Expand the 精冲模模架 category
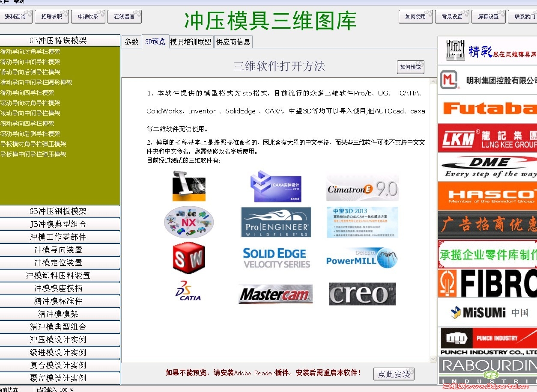The width and height of the screenshot is (537, 392). (x=59, y=314)
